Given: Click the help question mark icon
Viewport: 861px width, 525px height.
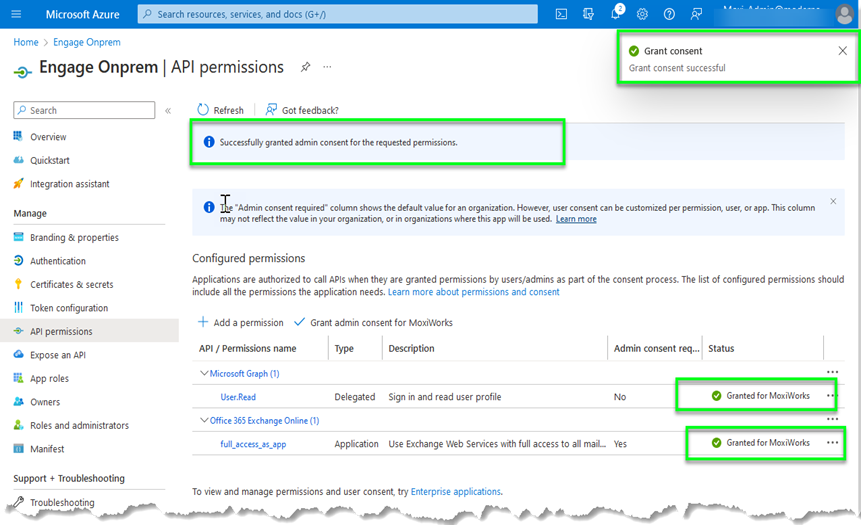Looking at the screenshot, I should tap(669, 14).
